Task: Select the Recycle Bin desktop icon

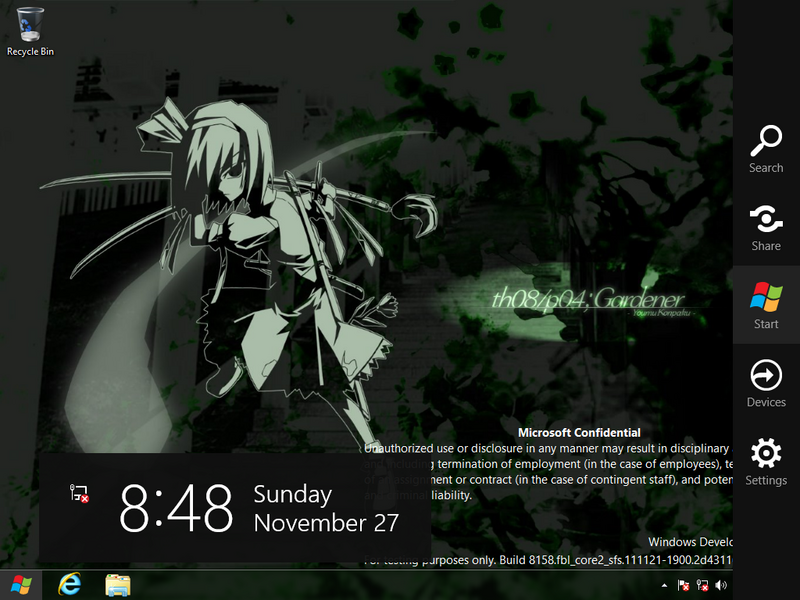Action: pyautogui.click(x=30, y=31)
